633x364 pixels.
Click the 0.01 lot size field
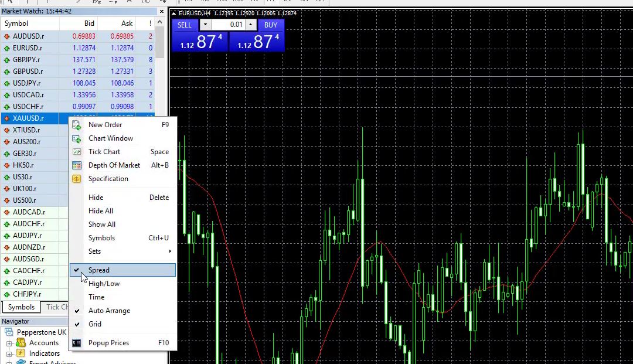(x=227, y=25)
